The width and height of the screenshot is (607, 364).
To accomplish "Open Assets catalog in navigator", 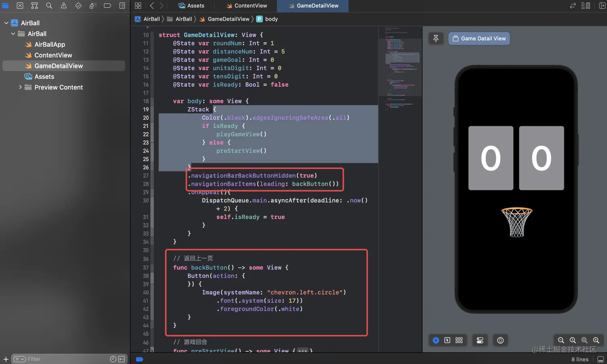I will [x=44, y=77].
